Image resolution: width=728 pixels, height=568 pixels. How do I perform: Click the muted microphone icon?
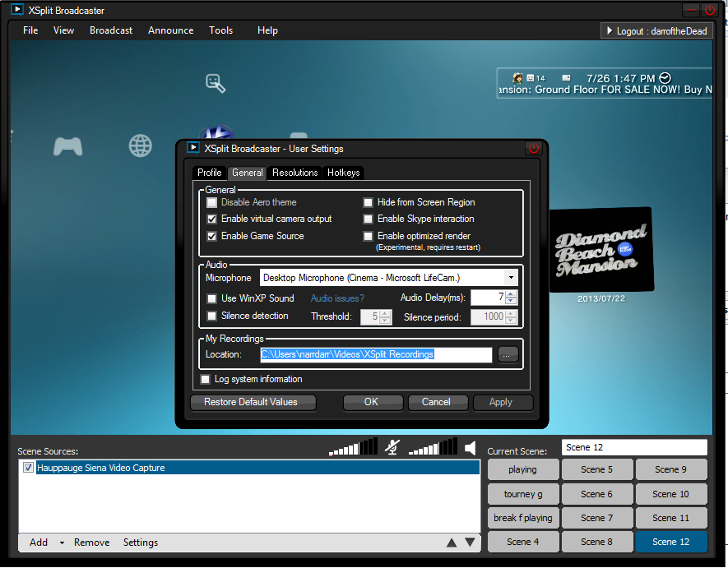coord(392,447)
